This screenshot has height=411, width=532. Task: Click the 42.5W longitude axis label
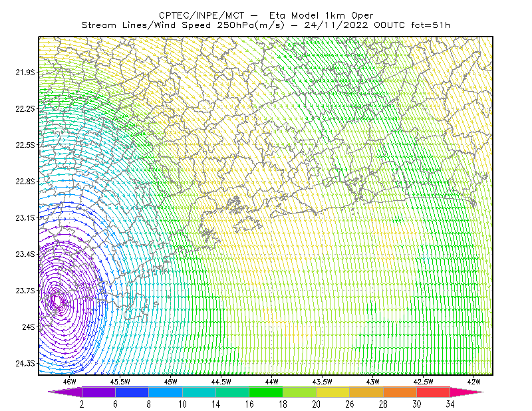(x=423, y=382)
